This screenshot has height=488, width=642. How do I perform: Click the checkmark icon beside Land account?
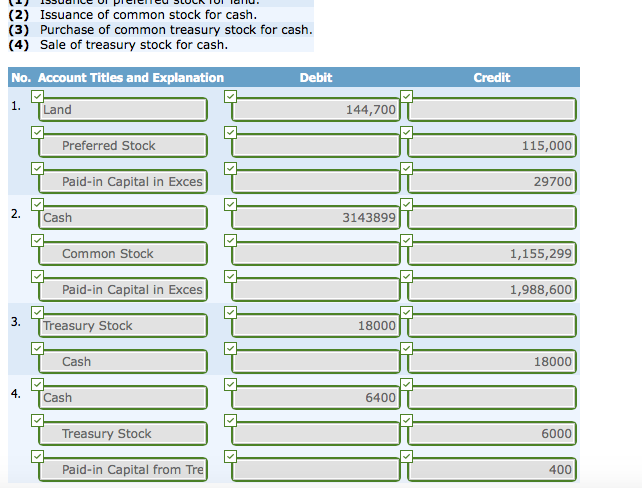pos(37,96)
